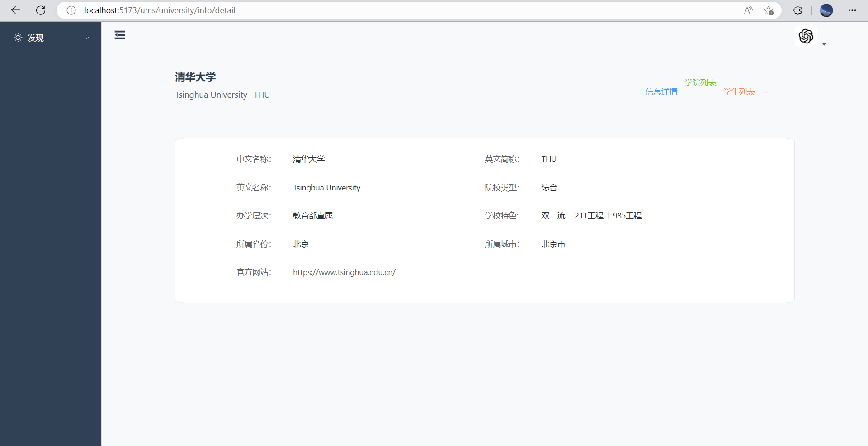The width and height of the screenshot is (868, 446).
Task: Click the 所属省份 value 北京
Action: click(x=301, y=244)
